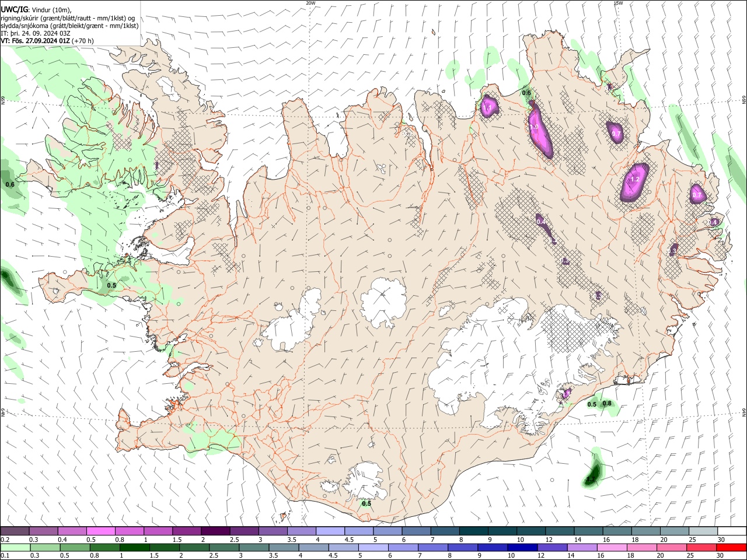Click the bright red 30 mm rain swatch
The width and height of the screenshot is (747, 560).
(731, 547)
